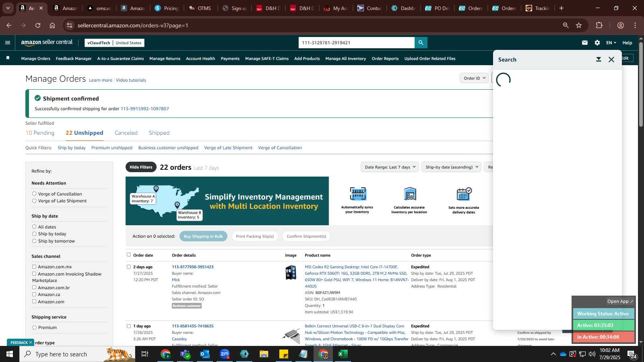644x362 pixels.
Task: Close the Search side panel
Action: pos(611,60)
